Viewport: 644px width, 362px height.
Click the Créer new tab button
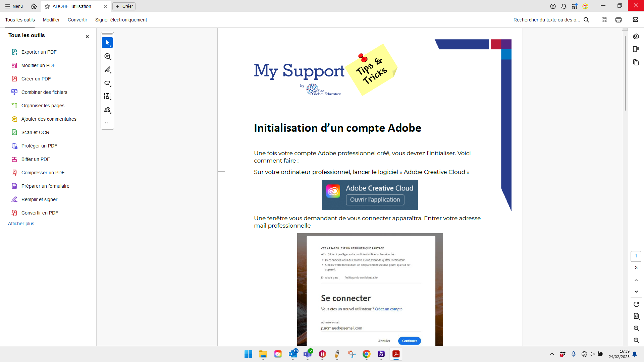click(124, 6)
